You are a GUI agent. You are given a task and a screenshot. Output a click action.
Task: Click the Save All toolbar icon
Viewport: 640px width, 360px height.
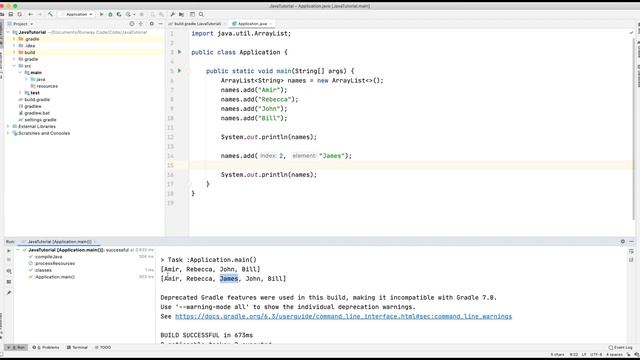(x=11, y=14)
